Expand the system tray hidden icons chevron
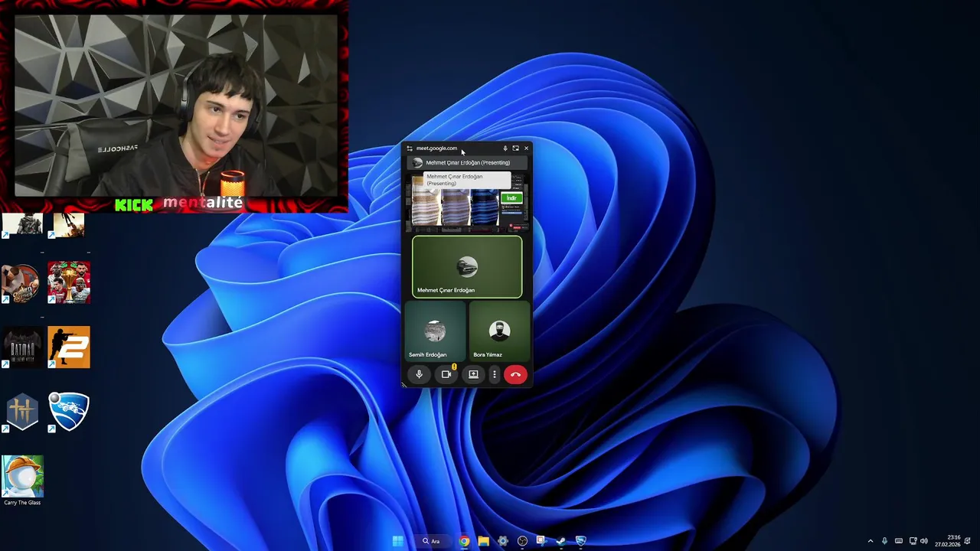The height and width of the screenshot is (551, 980). tap(870, 541)
